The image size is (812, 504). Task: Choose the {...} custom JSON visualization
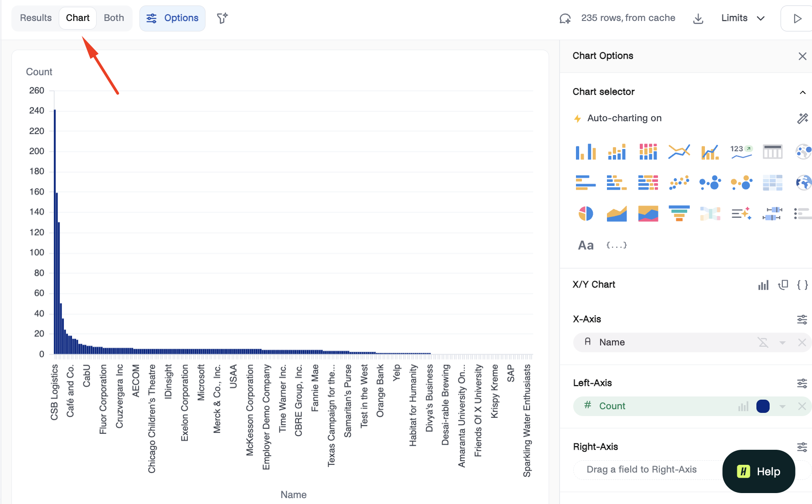tap(617, 245)
